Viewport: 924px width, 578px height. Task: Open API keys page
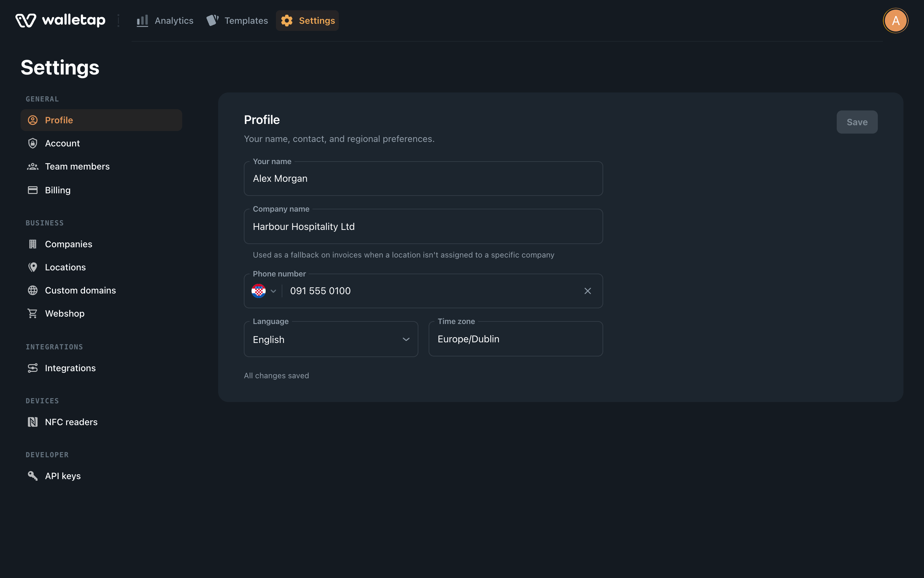101,476
